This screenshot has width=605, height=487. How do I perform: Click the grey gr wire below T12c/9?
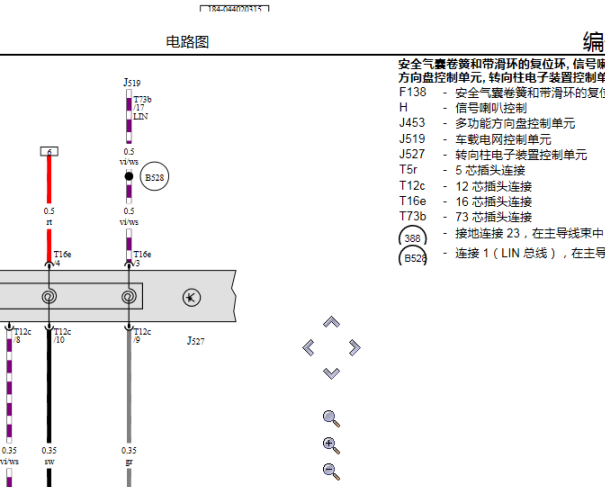click(x=129, y=386)
